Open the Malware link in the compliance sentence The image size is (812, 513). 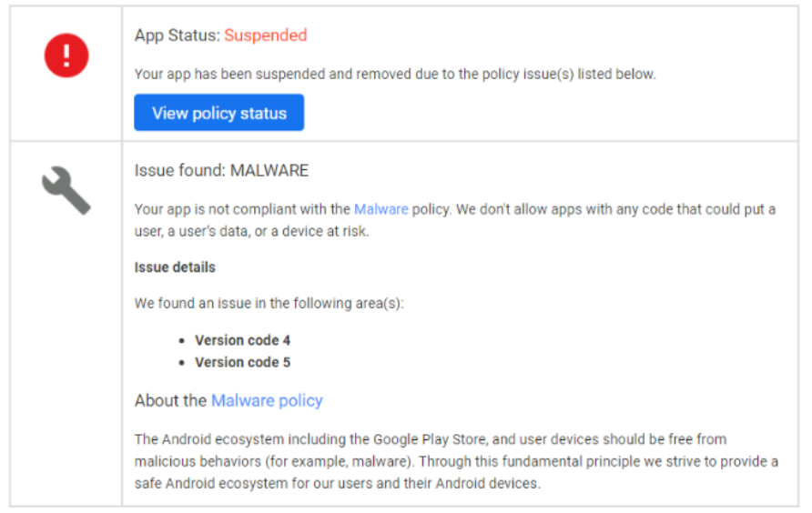[x=381, y=209]
